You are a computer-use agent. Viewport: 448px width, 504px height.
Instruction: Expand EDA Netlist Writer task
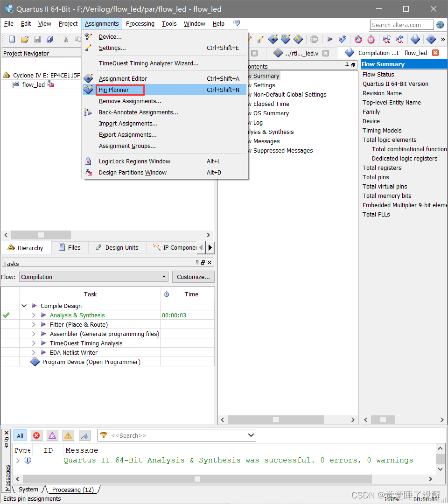34,352
